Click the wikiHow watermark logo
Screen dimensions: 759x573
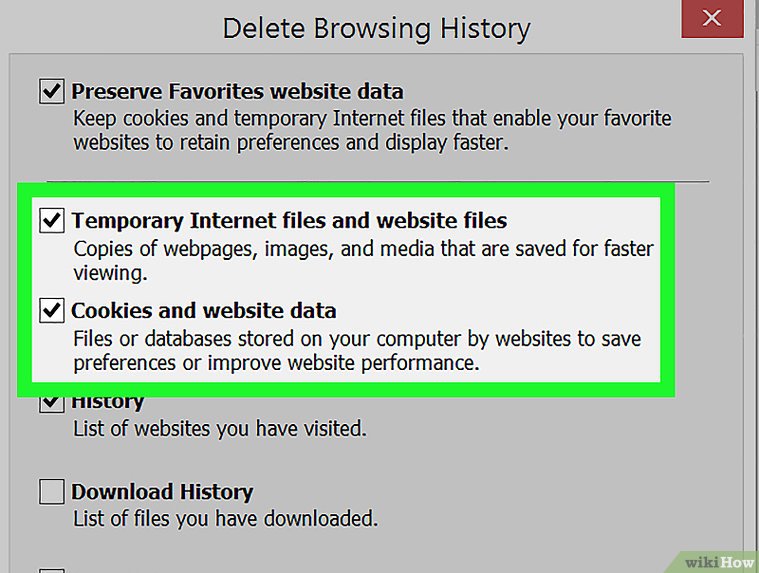pos(717,558)
